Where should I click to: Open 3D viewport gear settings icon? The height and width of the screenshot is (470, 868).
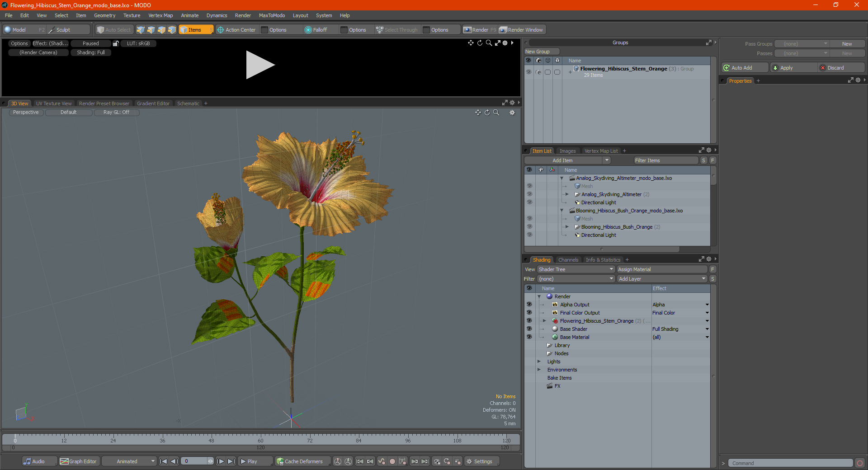[512, 113]
